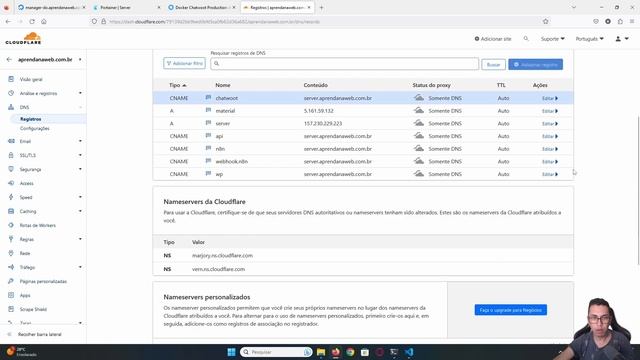The width and height of the screenshot is (640, 360).
Task: Open the Access sidebar item
Action: [27, 183]
